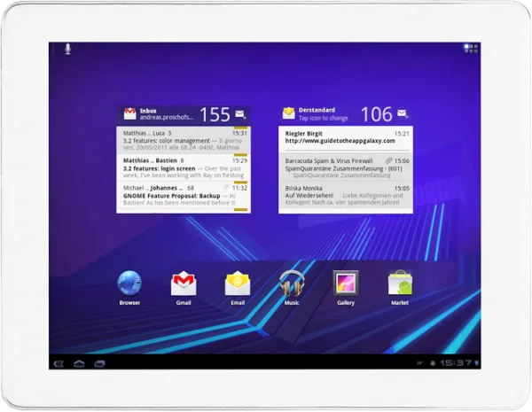
Task: Tap the Derstandard account label
Action: (x=317, y=110)
